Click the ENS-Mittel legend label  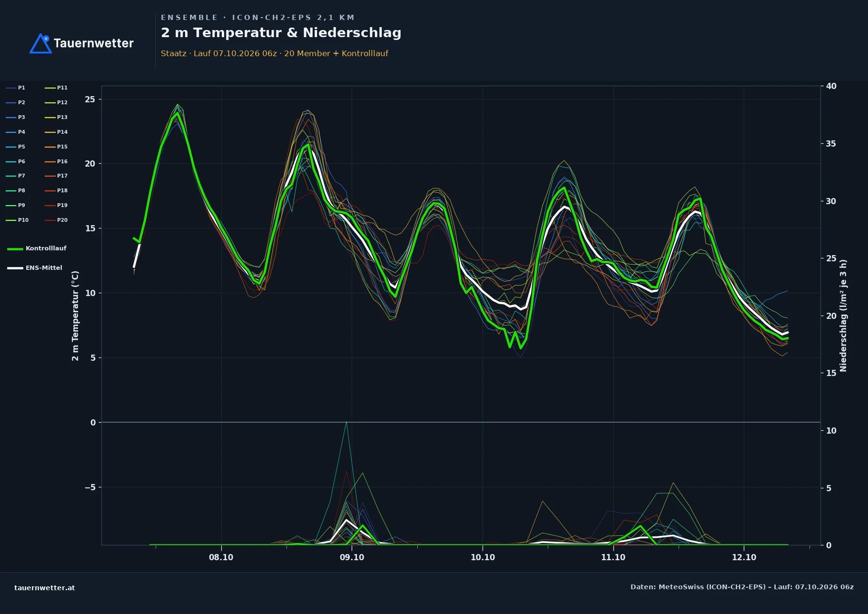(x=44, y=268)
